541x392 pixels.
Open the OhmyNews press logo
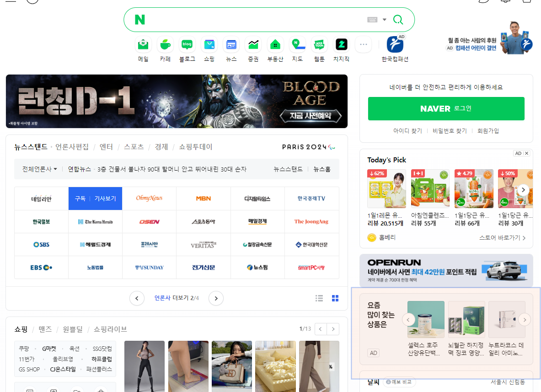point(150,199)
